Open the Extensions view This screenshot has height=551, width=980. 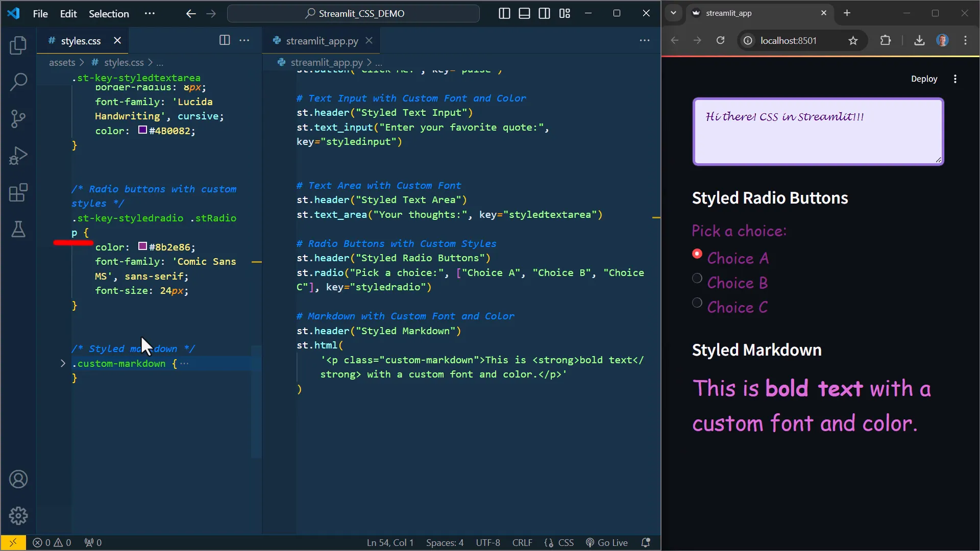18,192
